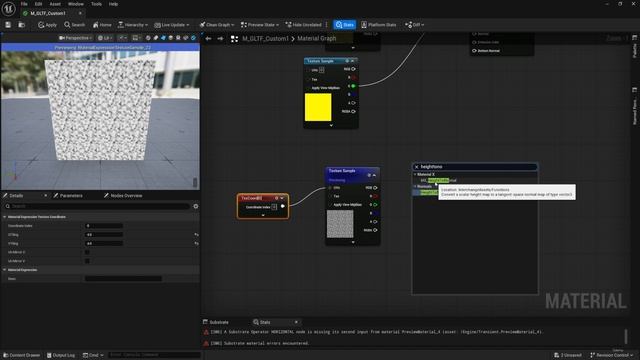Click TexCoord node output pin

(282, 207)
